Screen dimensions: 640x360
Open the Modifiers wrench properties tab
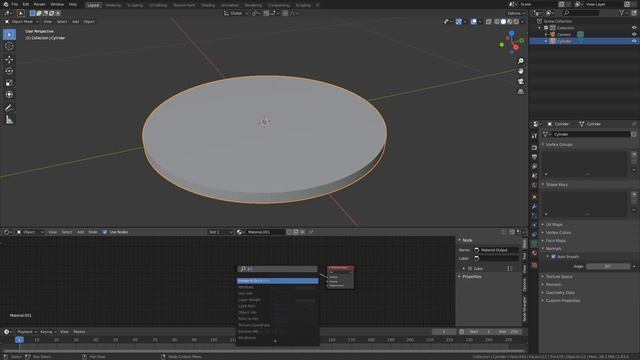534,207
